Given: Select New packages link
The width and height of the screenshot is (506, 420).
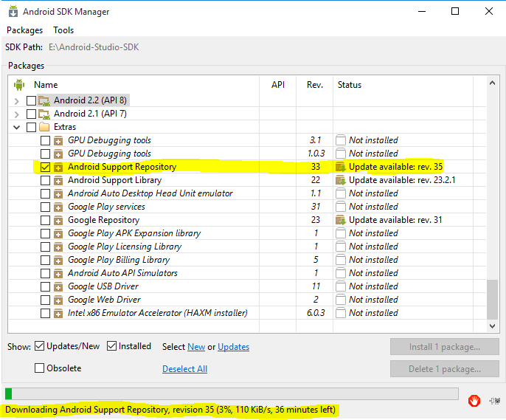Looking at the screenshot, I should point(196,347).
